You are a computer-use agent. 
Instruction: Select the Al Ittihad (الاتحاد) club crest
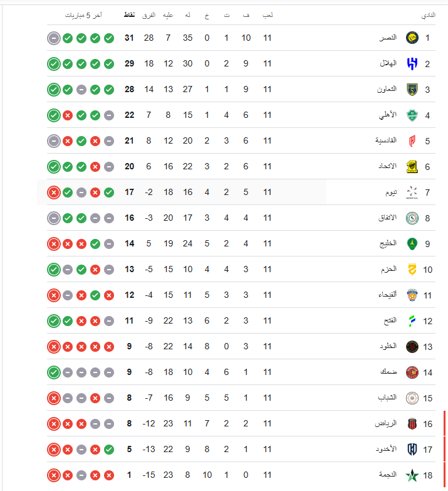[412, 166]
